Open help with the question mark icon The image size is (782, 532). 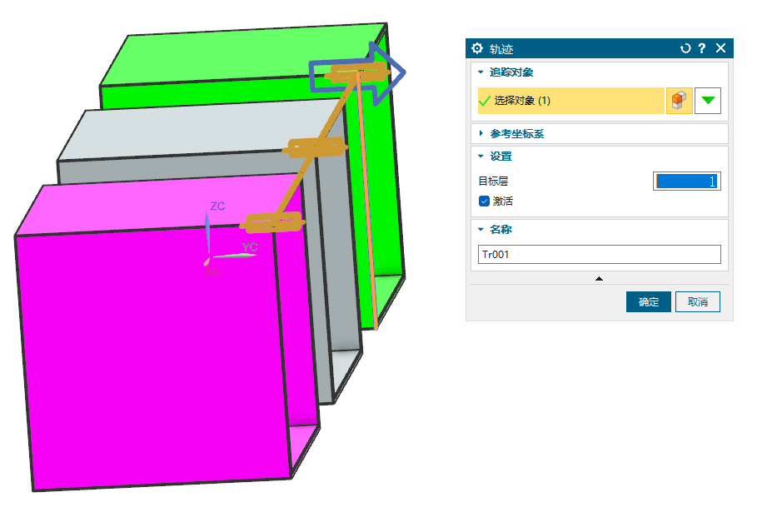pyautogui.click(x=702, y=48)
